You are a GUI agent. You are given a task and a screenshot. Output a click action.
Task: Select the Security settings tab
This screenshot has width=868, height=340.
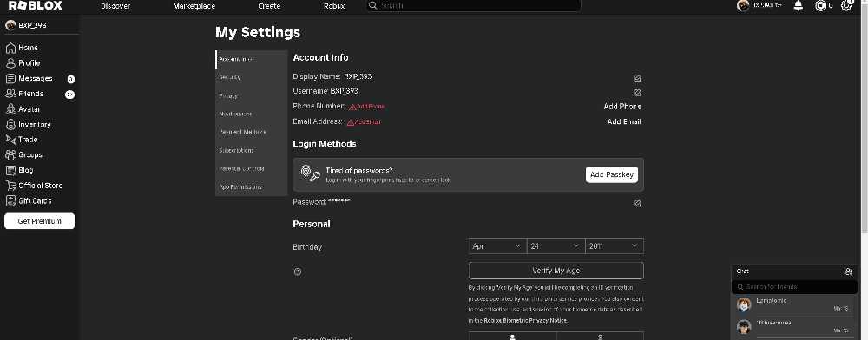252,77
